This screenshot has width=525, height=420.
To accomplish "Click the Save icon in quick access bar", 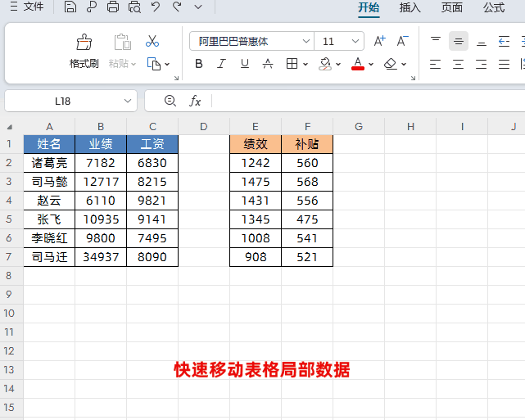I will point(70,7).
